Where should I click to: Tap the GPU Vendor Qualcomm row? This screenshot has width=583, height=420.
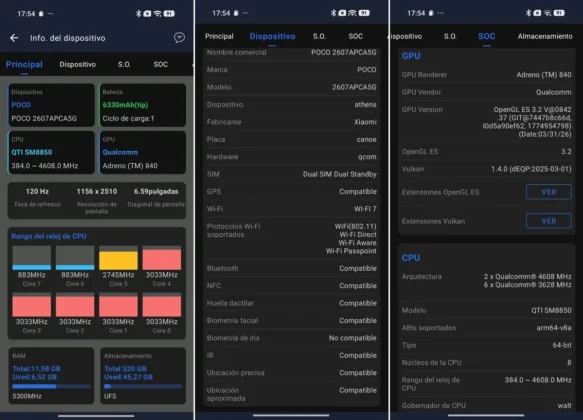pyautogui.click(x=486, y=92)
